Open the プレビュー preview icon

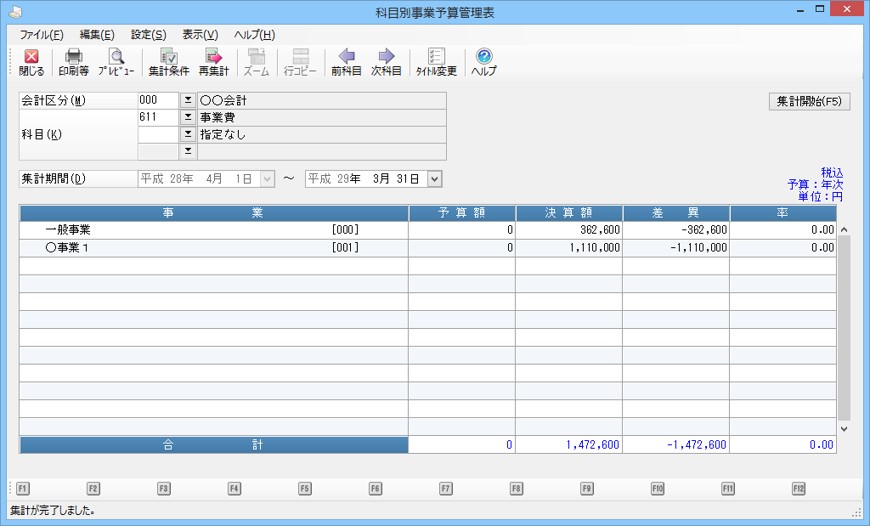[116, 62]
